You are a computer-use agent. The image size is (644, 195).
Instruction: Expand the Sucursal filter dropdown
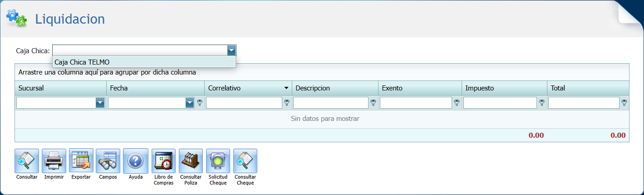100,103
